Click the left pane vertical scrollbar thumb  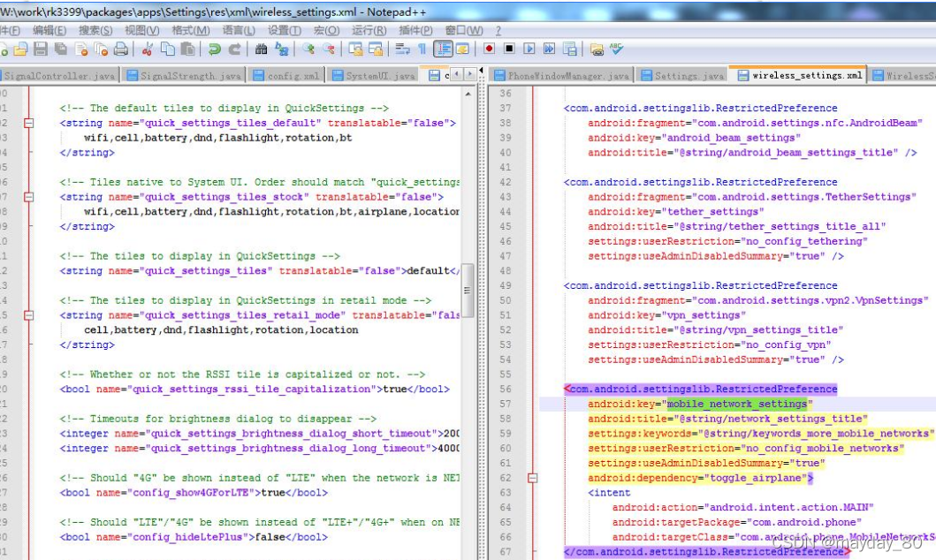pyautogui.click(x=468, y=291)
